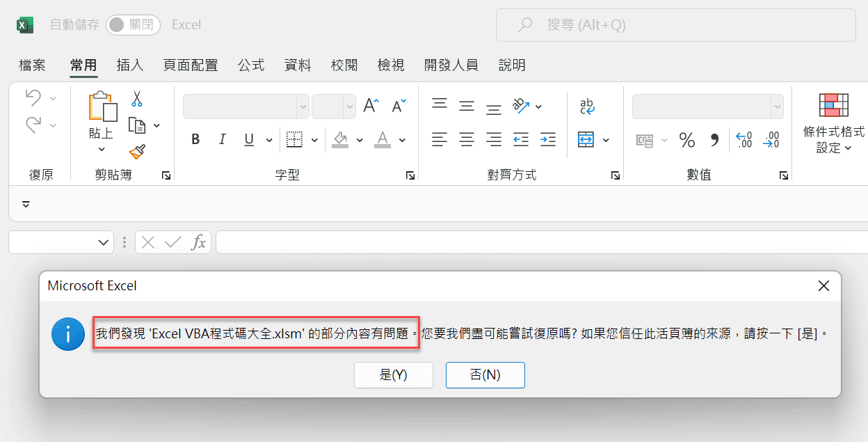868x442 pixels.
Task: Expand the Font Color dropdown arrow
Action: pyautogui.click(x=402, y=140)
